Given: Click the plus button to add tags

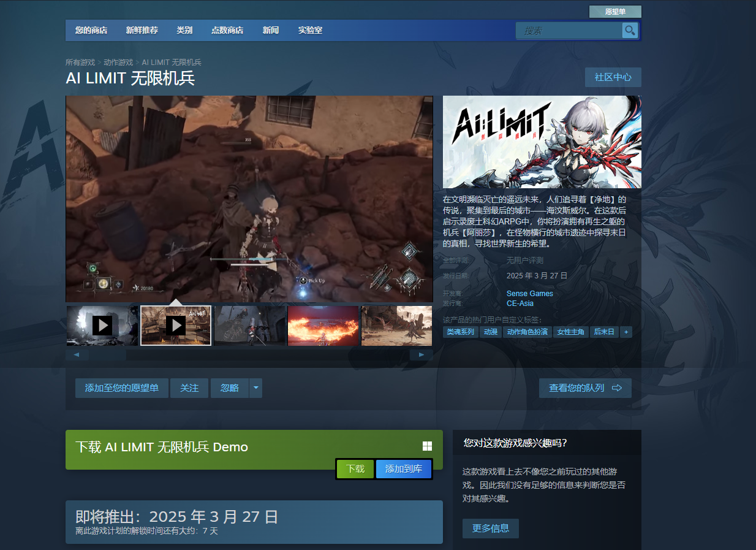Looking at the screenshot, I should [x=626, y=332].
